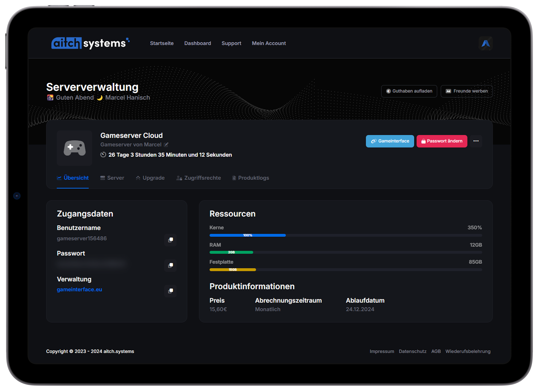
Task: Edit the server name via pencil icon
Action: (166, 145)
